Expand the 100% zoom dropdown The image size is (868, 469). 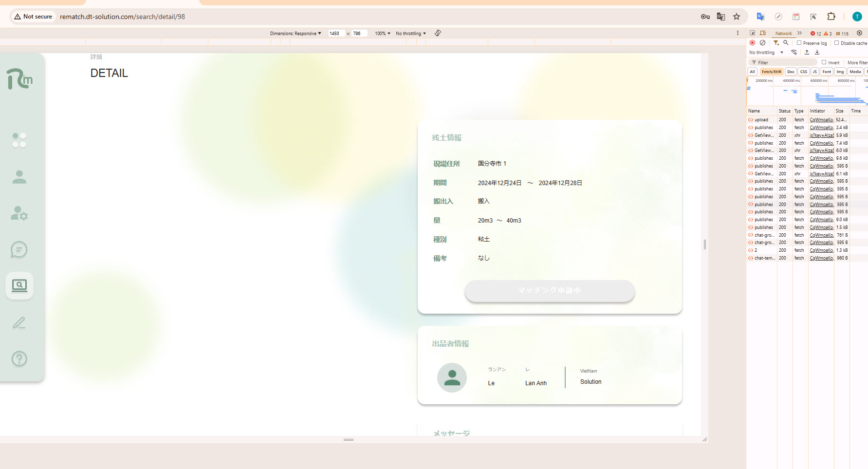(x=382, y=34)
